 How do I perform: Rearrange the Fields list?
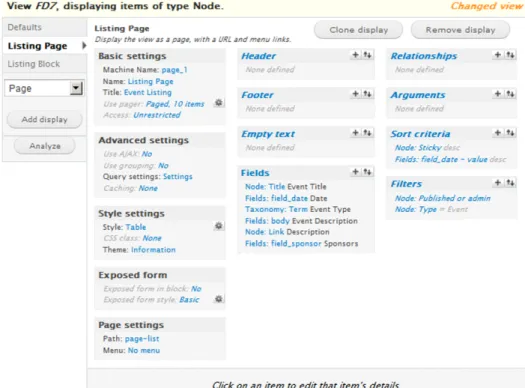[367, 172]
